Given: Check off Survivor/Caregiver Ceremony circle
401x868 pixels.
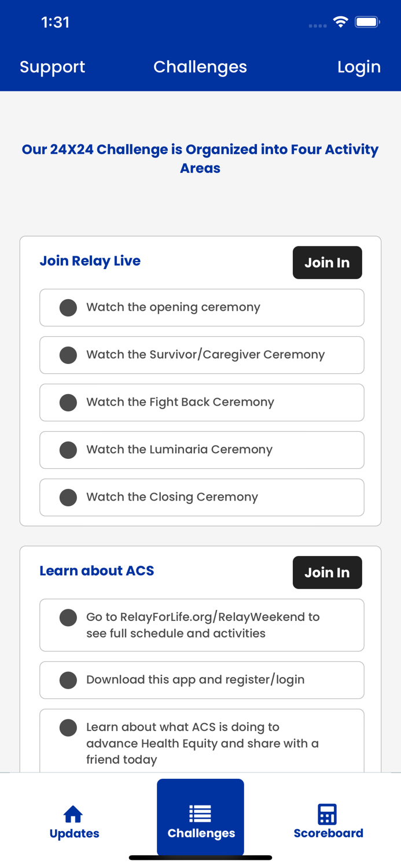Looking at the screenshot, I should point(68,355).
